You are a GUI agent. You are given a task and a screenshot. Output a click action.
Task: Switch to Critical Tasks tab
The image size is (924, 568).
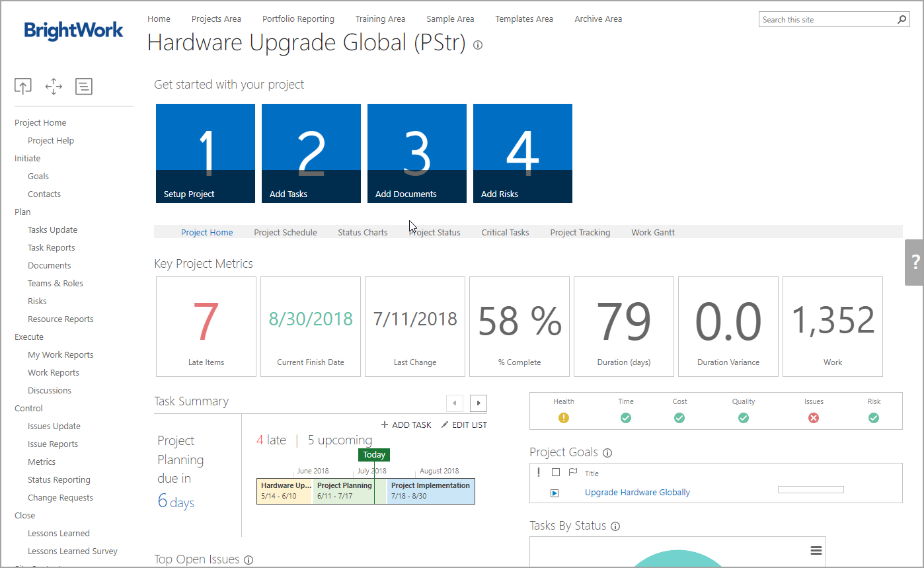505,232
